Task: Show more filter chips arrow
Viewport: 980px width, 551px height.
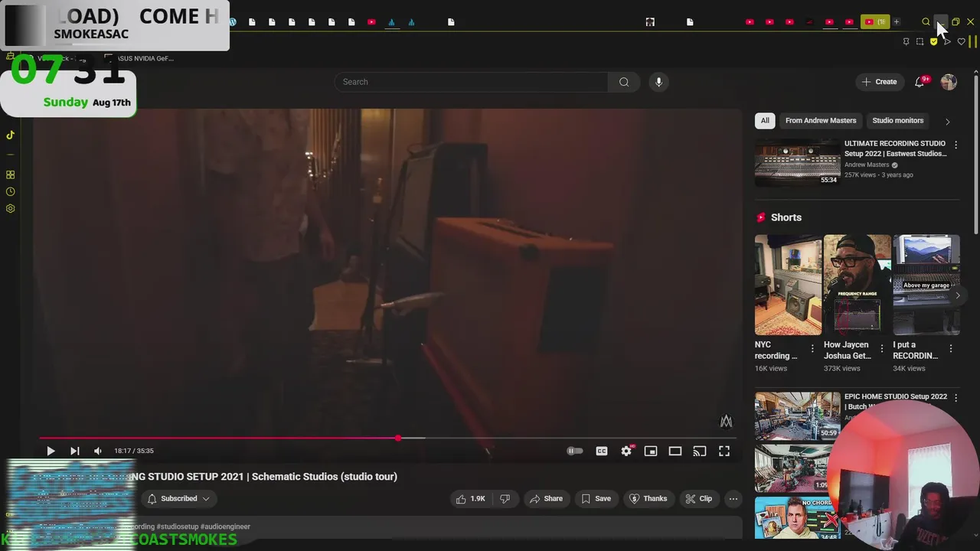Action: coord(947,121)
